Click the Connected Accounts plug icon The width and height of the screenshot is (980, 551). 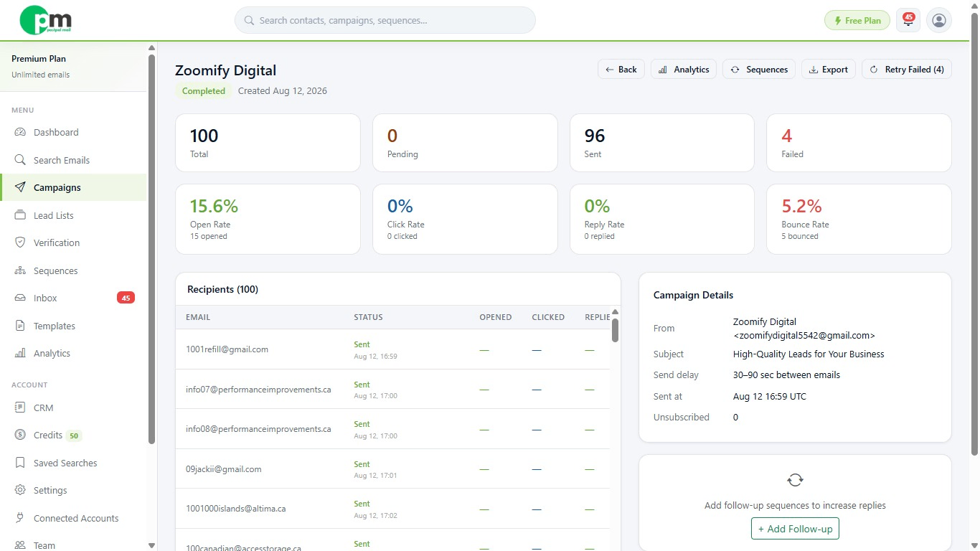[20, 518]
